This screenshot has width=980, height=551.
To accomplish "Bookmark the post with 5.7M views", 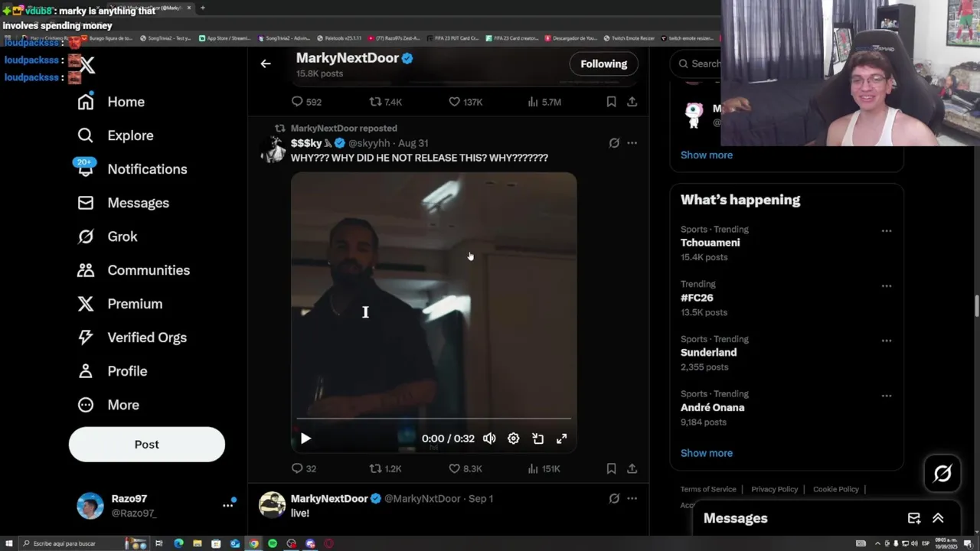I will coord(611,102).
